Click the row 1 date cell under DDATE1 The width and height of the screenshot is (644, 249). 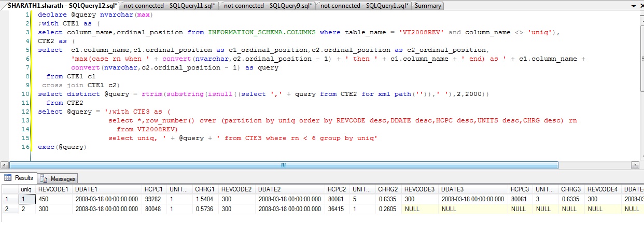tap(108, 199)
